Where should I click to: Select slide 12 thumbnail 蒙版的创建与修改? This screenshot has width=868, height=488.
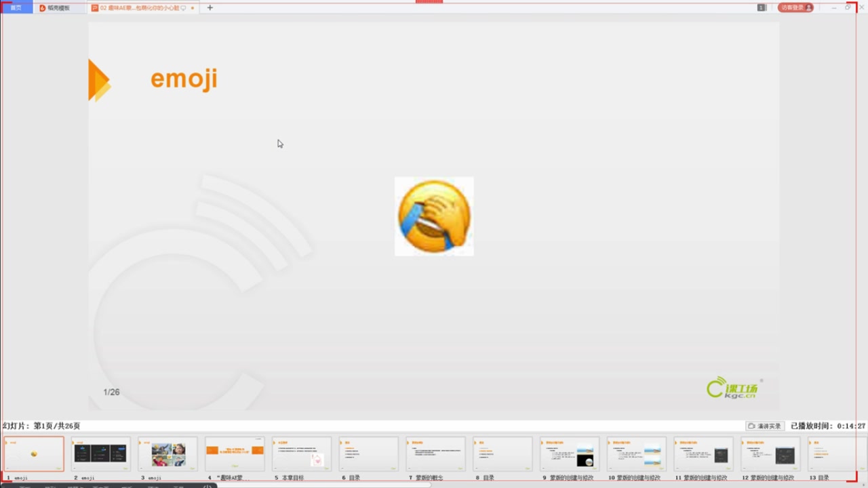pyautogui.click(x=770, y=453)
